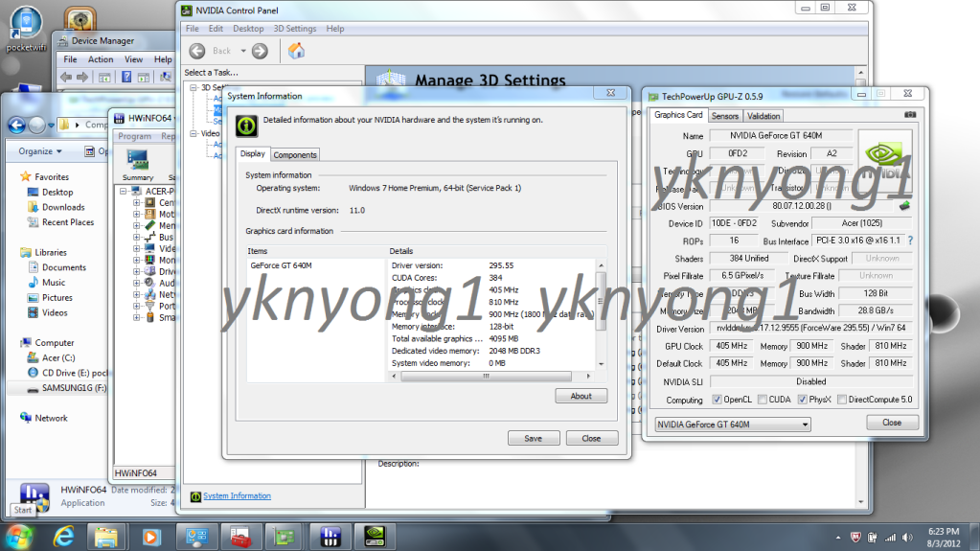
Task: Collapse the Video tree node
Action: [x=194, y=133]
